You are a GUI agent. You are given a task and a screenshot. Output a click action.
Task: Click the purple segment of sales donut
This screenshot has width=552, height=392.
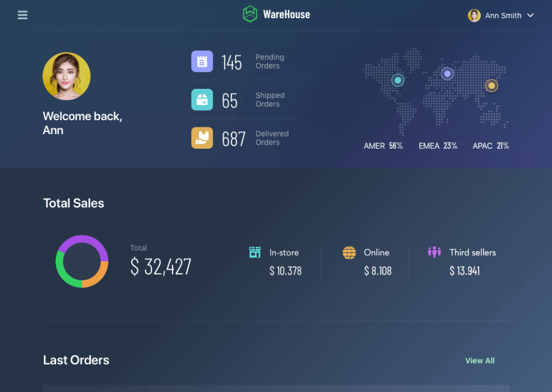(x=84, y=240)
